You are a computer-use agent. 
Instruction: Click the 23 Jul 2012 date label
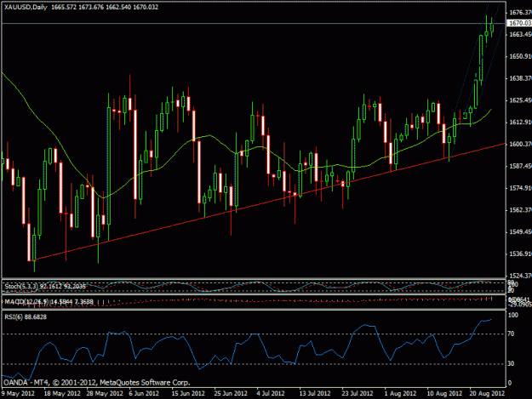click(x=358, y=394)
